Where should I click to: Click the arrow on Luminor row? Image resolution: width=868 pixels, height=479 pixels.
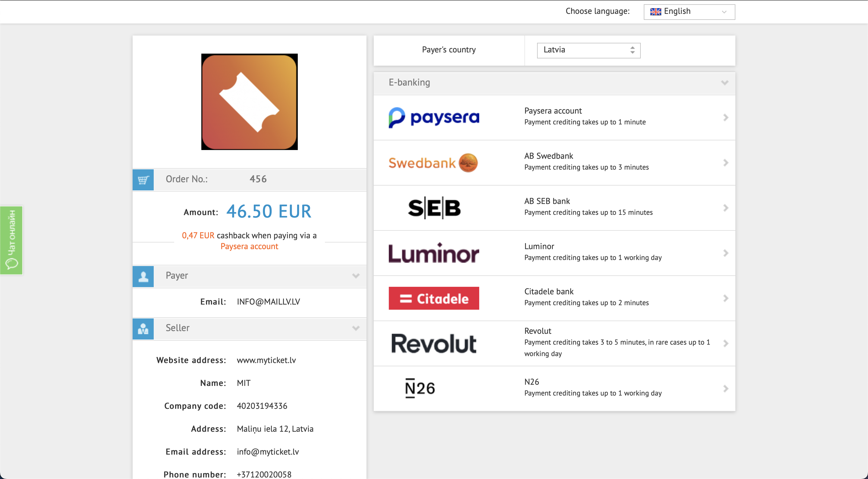[x=725, y=253]
